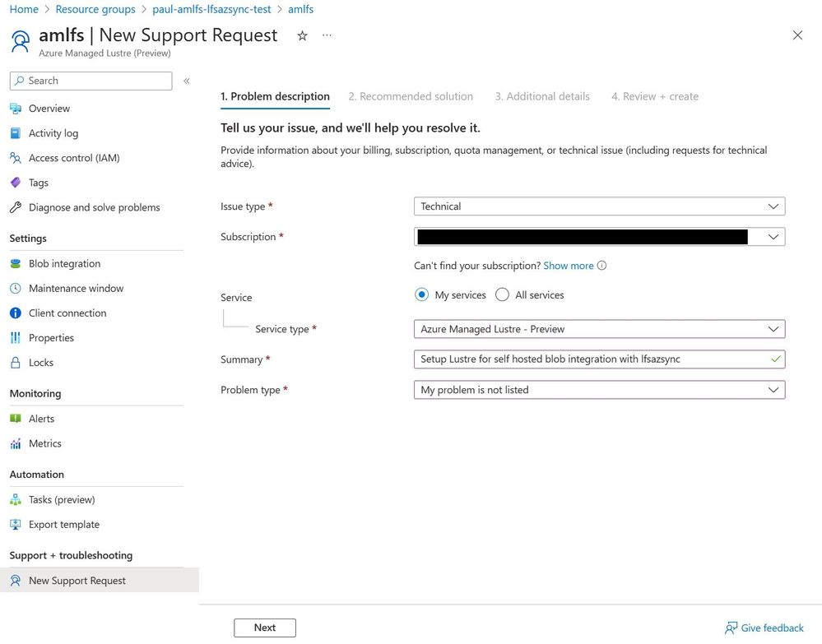Click the Next button
Screen dimensions: 822x644
click(x=265, y=628)
